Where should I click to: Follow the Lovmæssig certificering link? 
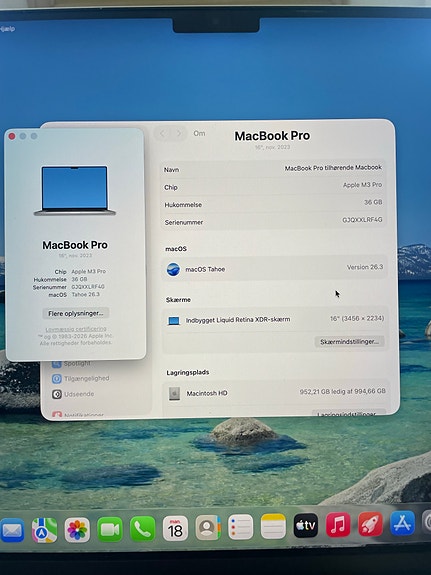click(76, 329)
